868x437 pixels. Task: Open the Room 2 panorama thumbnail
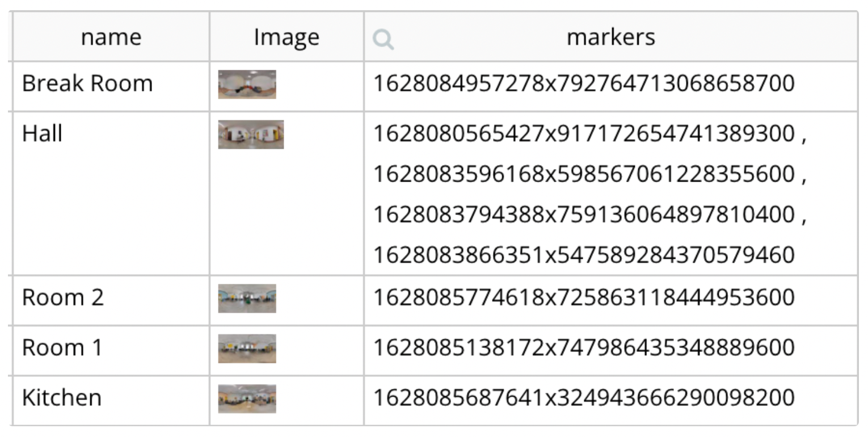pyautogui.click(x=247, y=299)
